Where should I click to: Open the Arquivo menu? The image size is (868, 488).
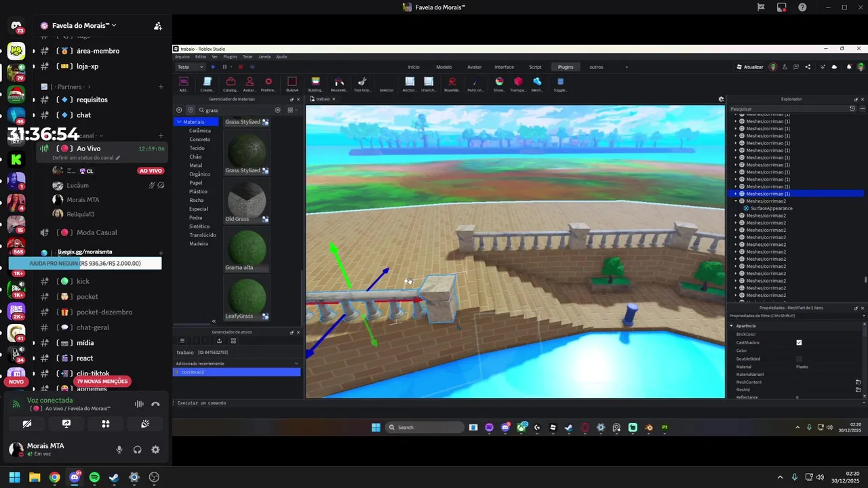182,57
